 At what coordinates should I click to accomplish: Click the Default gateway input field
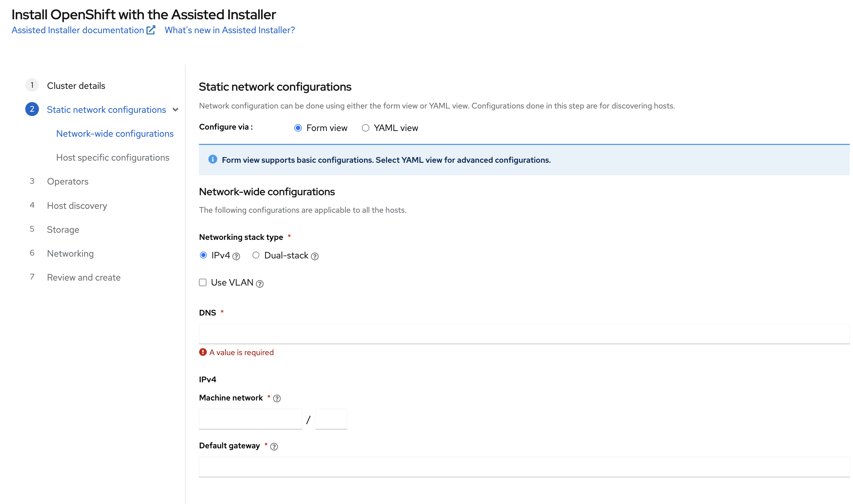pyautogui.click(x=524, y=467)
